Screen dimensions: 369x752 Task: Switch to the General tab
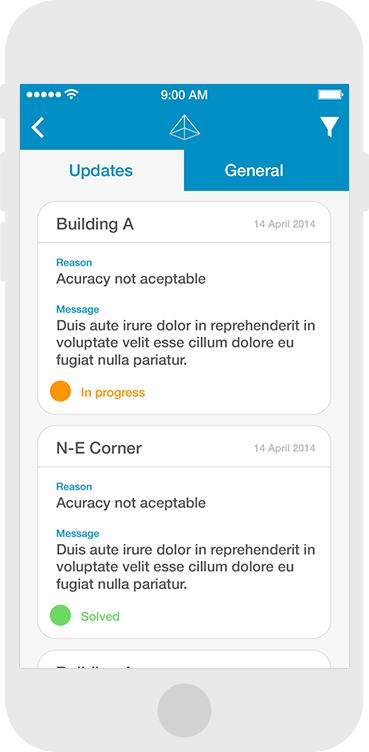(x=266, y=170)
